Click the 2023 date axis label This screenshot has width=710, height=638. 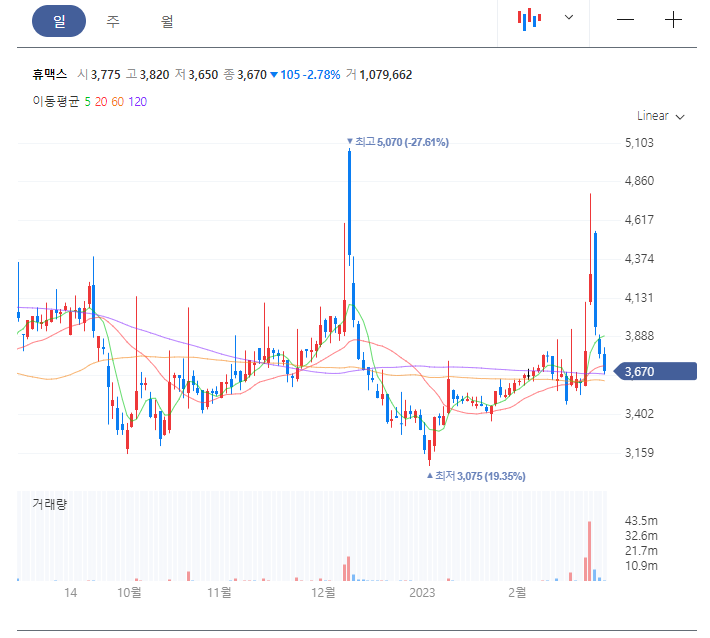pyautogui.click(x=422, y=592)
